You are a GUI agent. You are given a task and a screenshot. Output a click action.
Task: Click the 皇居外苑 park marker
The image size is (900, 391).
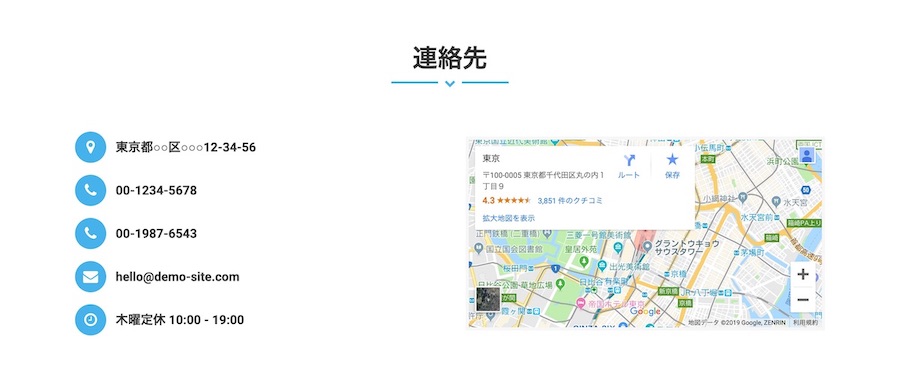click(x=584, y=262)
